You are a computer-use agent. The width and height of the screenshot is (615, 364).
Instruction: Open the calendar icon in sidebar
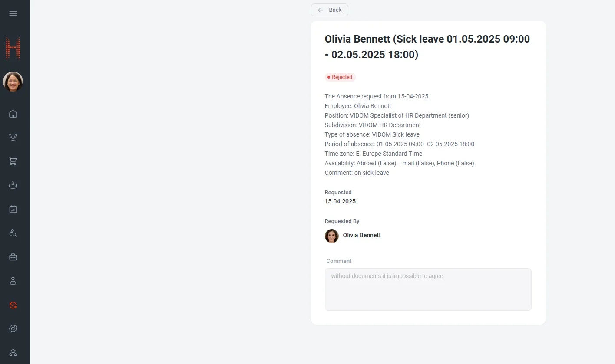pyautogui.click(x=13, y=209)
